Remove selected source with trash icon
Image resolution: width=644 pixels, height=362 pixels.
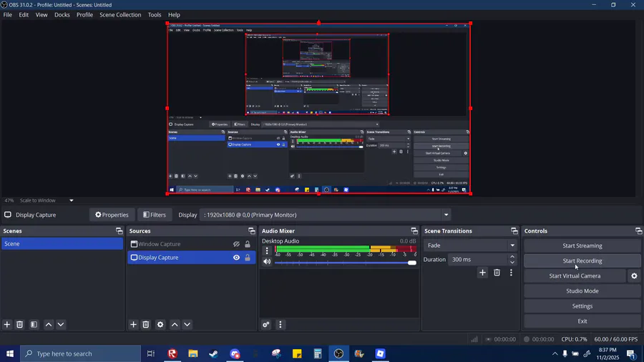pos(146,324)
